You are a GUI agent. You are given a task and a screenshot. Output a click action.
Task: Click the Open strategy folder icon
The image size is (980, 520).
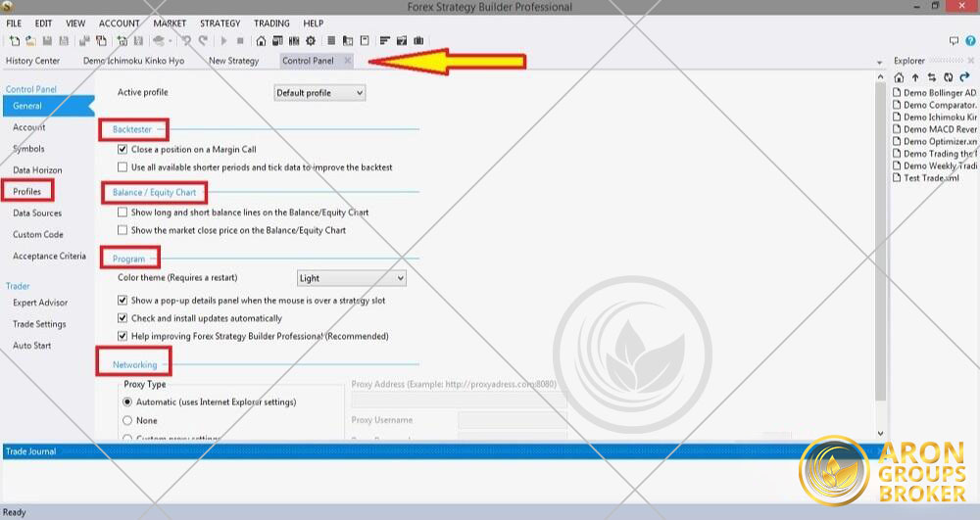pos(30,41)
